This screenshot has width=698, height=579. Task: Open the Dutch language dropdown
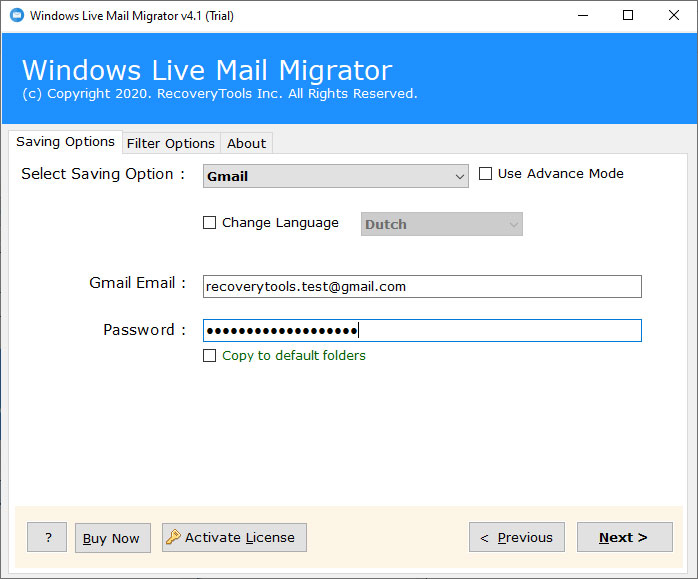442,224
